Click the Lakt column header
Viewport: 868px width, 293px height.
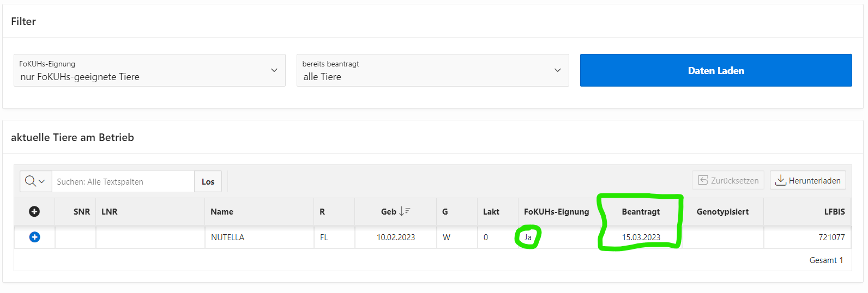(491, 211)
